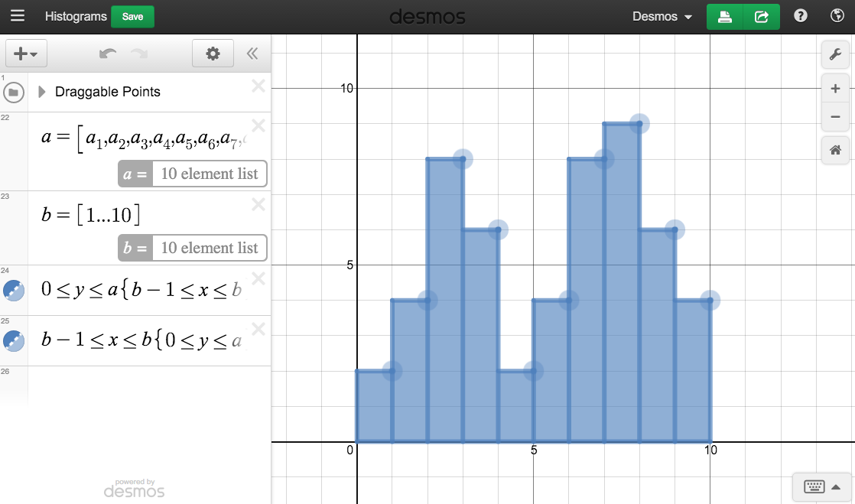Click the undo arrow
Viewport: 855px width, 504px height.
coord(108,54)
